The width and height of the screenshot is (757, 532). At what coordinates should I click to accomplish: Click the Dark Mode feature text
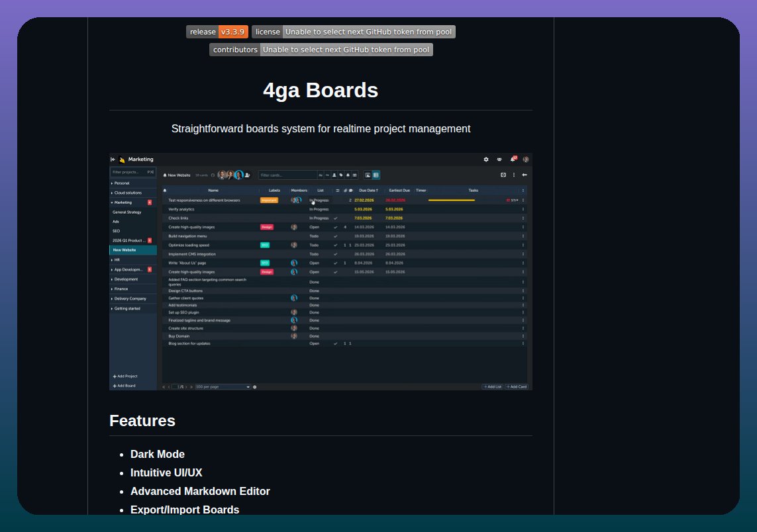coord(158,455)
